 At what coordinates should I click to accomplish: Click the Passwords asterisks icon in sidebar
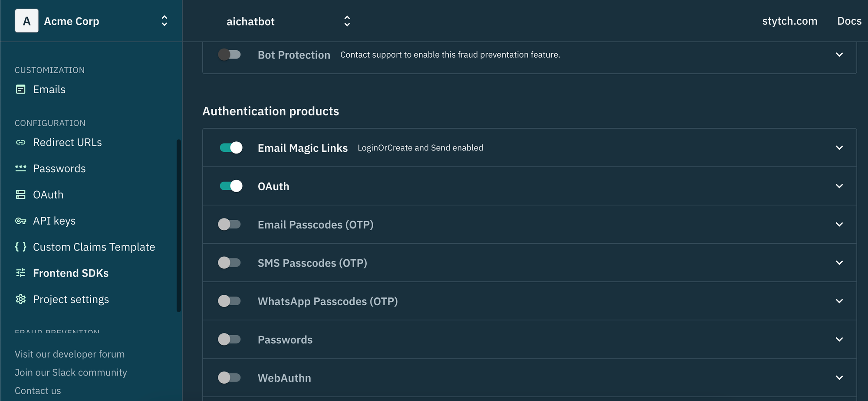coord(20,168)
